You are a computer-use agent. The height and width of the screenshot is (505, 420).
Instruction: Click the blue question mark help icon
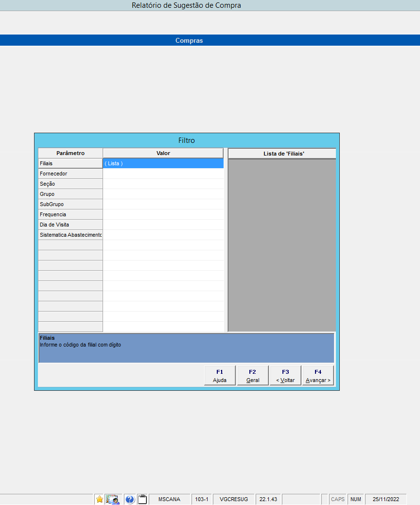130,499
